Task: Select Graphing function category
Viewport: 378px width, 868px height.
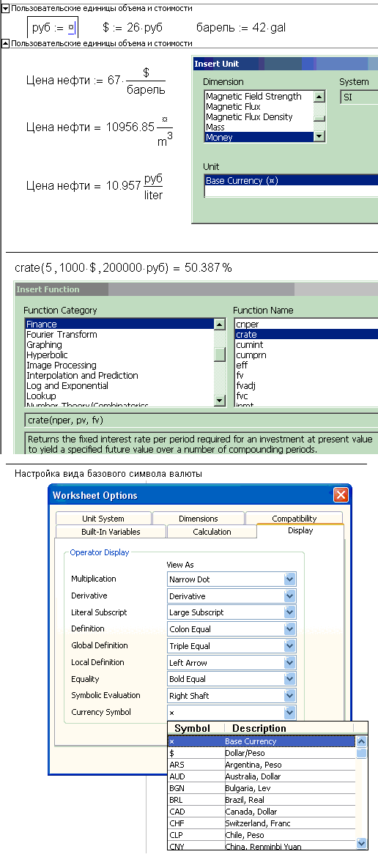Action: [119, 344]
